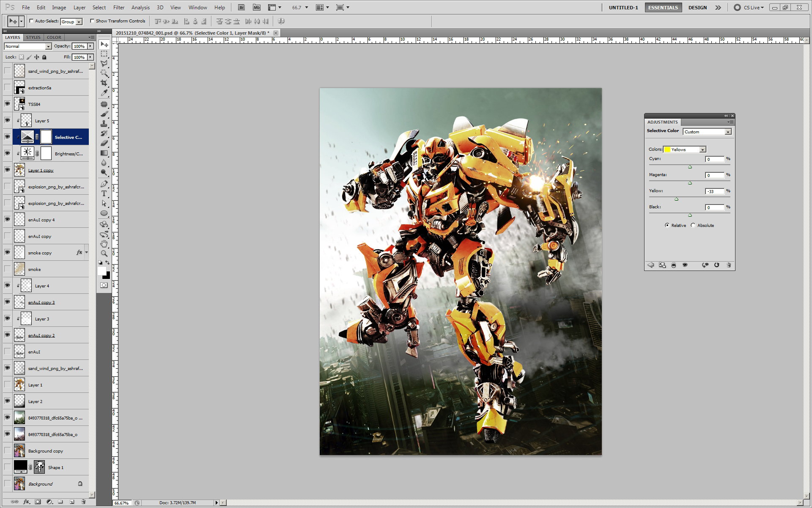
Task: Select the Clone Stamp tool
Action: click(x=104, y=124)
